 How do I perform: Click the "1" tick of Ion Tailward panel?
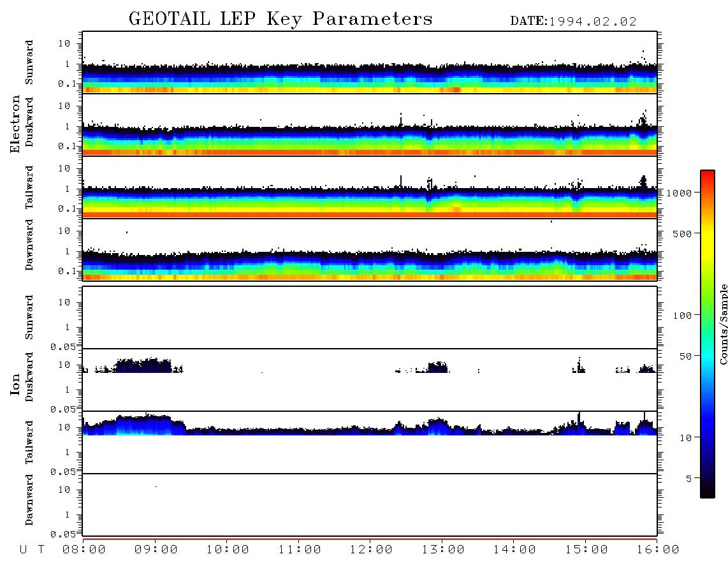click(x=68, y=453)
